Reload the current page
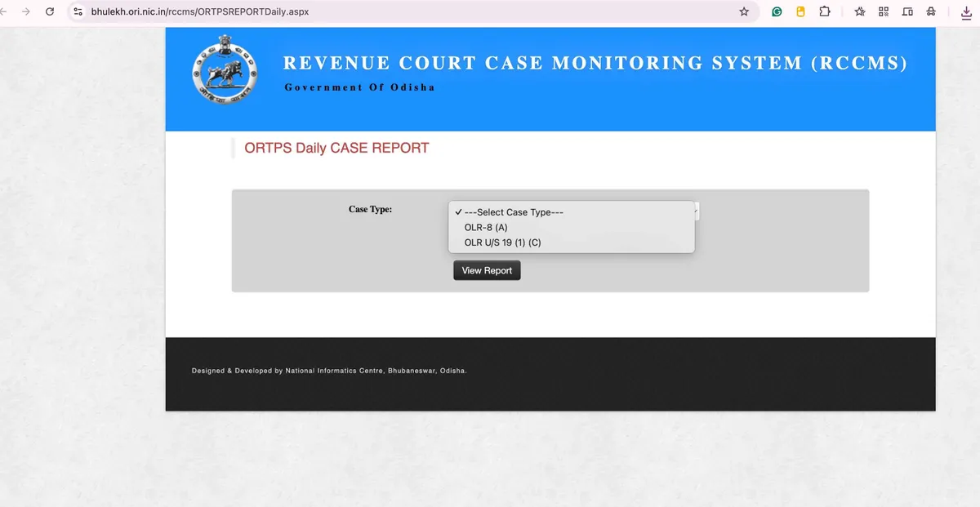This screenshot has height=507, width=980. pyautogui.click(x=51, y=11)
